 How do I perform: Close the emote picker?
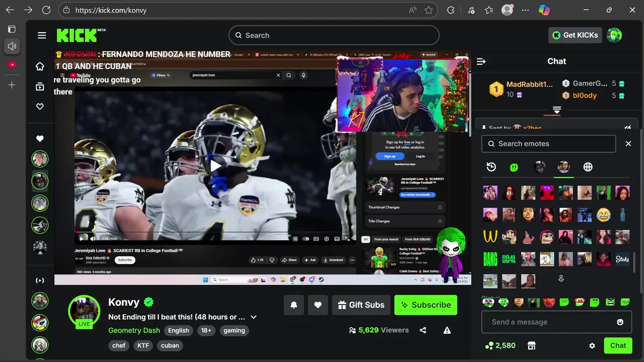628,144
